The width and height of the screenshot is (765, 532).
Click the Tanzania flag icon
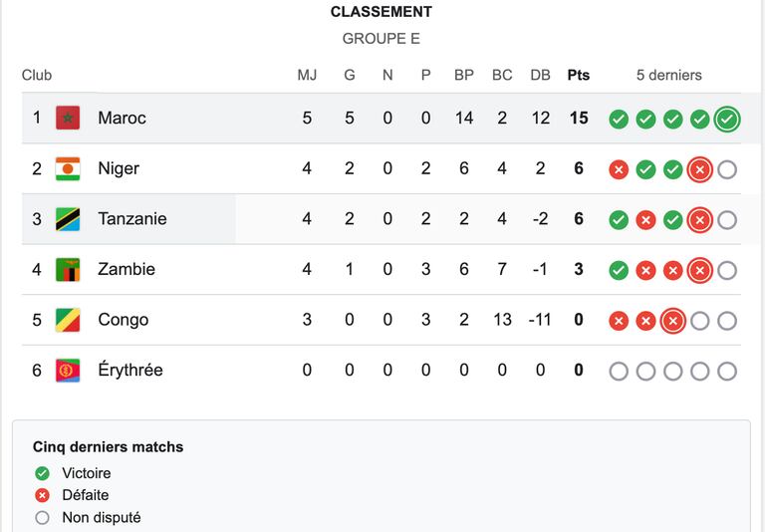tap(68, 218)
